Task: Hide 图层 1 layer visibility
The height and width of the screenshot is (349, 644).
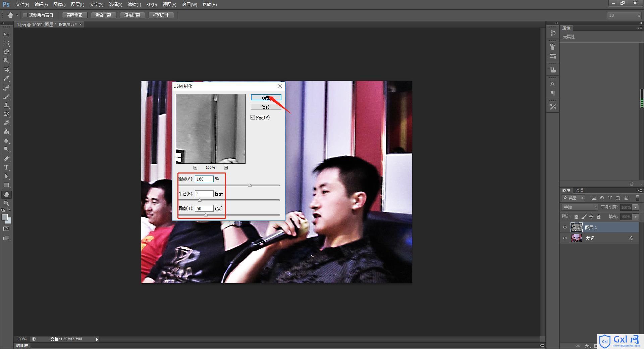Action: coord(565,228)
